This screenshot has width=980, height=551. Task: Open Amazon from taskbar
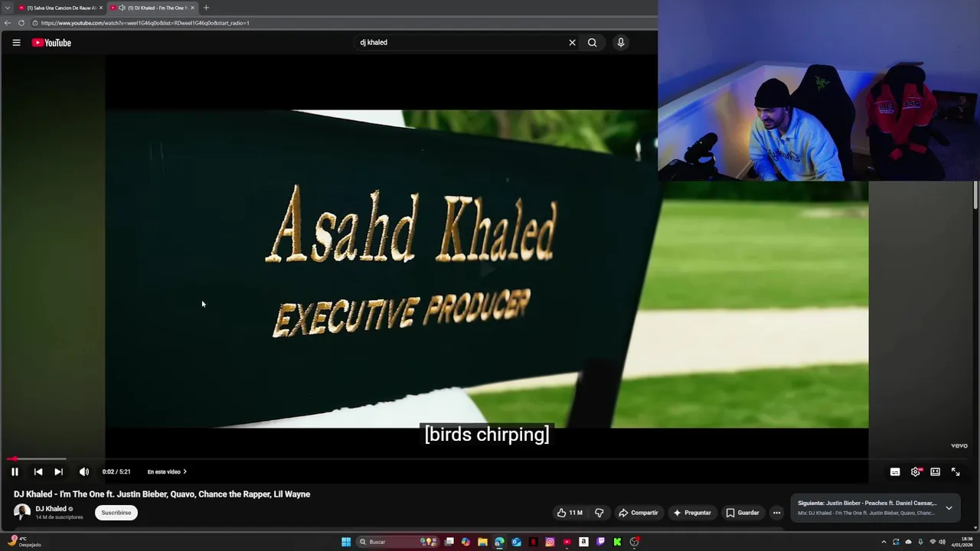[583, 542]
